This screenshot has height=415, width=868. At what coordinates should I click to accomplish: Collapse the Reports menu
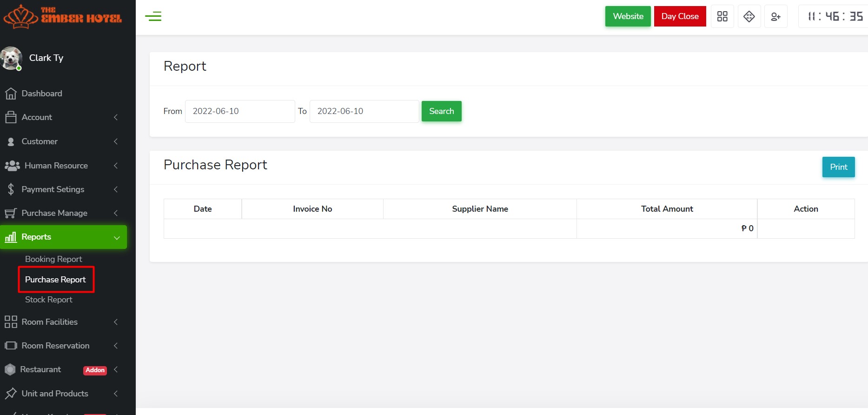pos(63,237)
